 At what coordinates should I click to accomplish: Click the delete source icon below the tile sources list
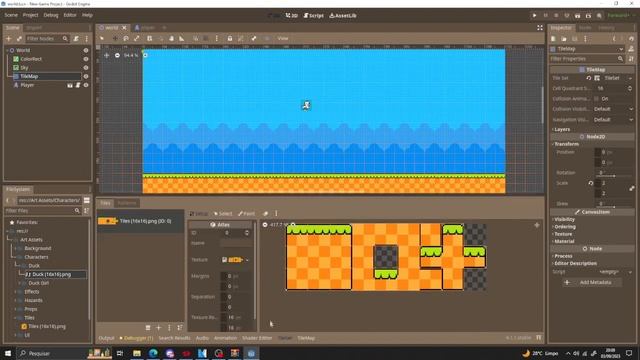148,328
